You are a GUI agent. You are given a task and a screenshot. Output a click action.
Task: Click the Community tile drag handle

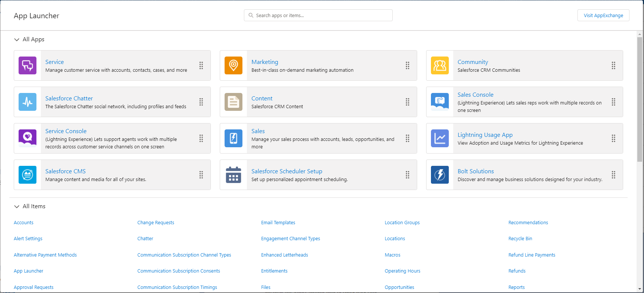pos(614,65)
